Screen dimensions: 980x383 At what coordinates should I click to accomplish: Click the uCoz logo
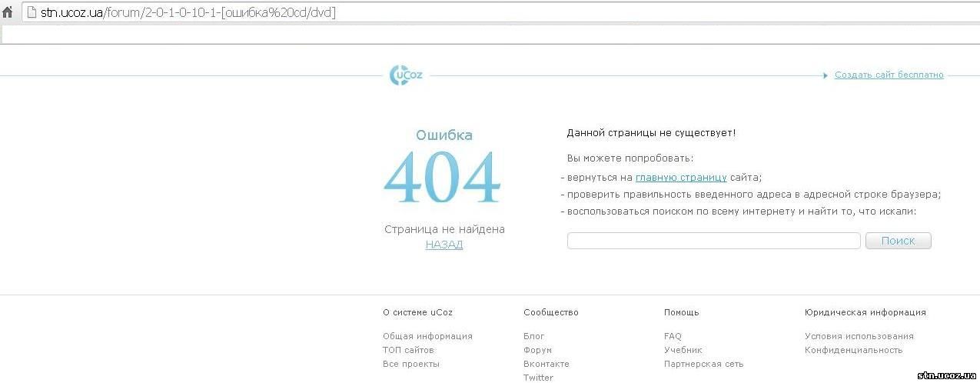(407, 75)
